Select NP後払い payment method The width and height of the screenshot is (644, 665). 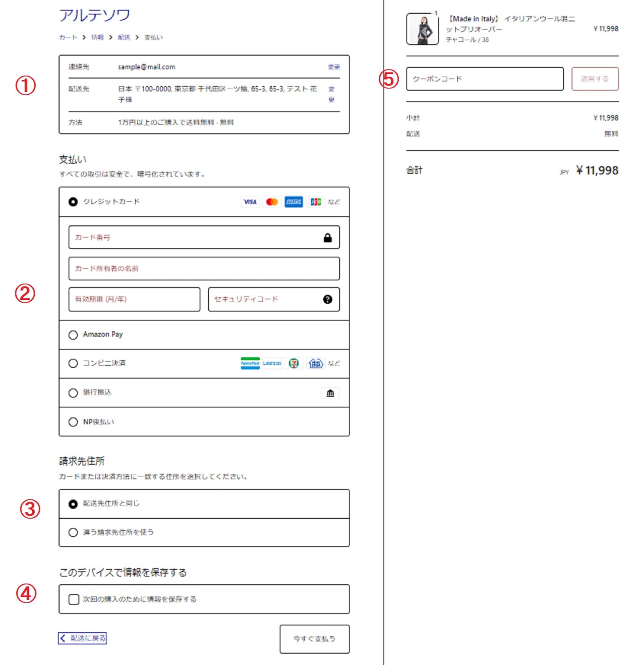click(x=73, y=422)
